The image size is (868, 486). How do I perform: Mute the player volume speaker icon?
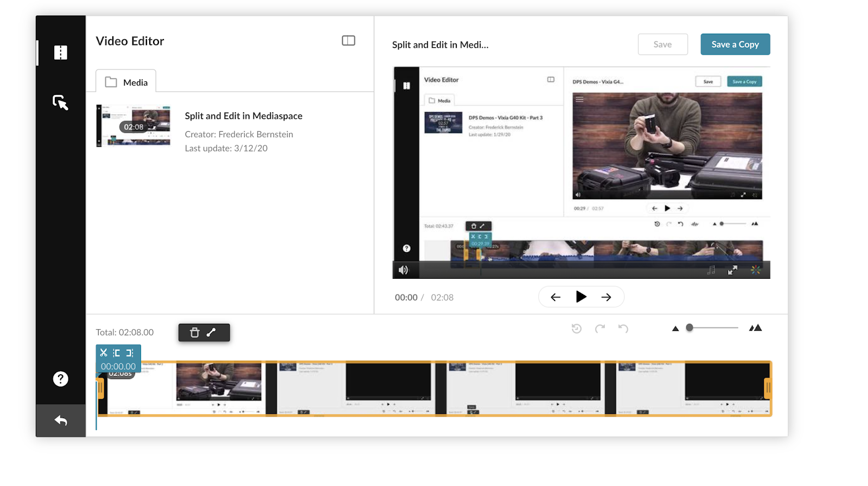[403, 270]
